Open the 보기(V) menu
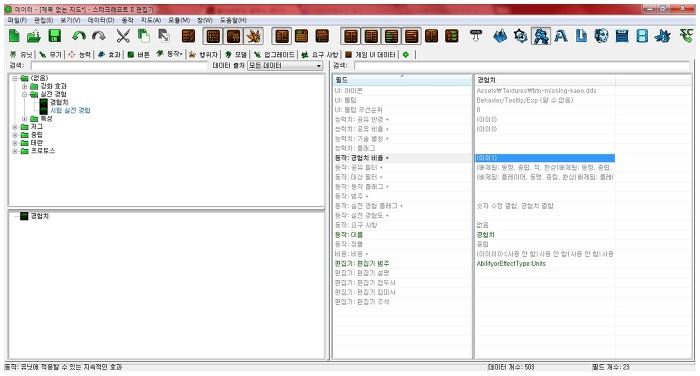 click(x=70, y=20)
